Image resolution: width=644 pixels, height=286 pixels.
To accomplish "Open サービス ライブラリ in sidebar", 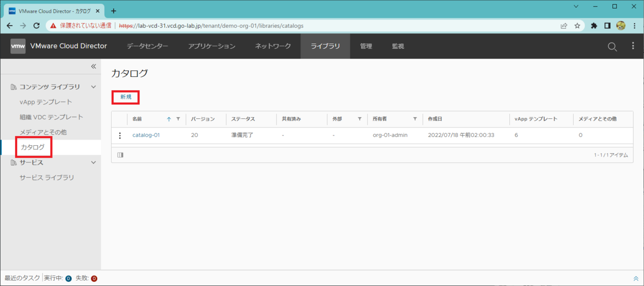I will 47,177.
